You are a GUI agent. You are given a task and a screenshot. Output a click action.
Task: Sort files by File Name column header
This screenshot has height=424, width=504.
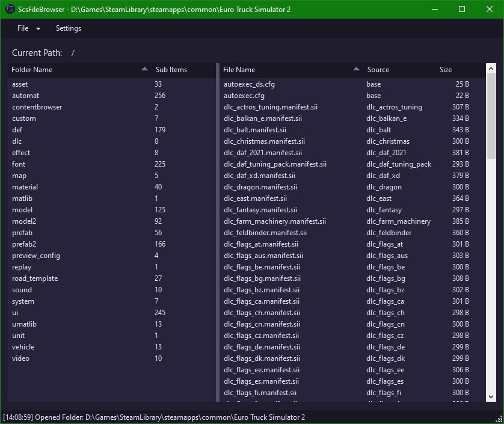[291, 70]
